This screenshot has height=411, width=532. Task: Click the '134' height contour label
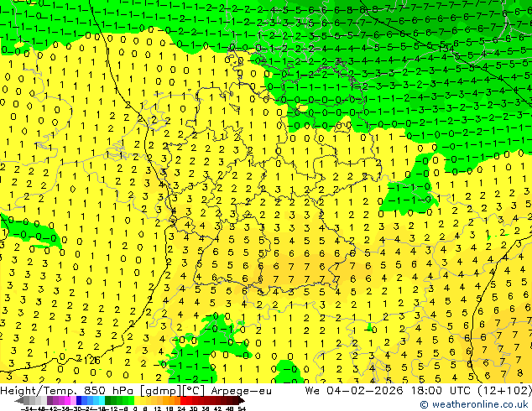pos(446,49)
